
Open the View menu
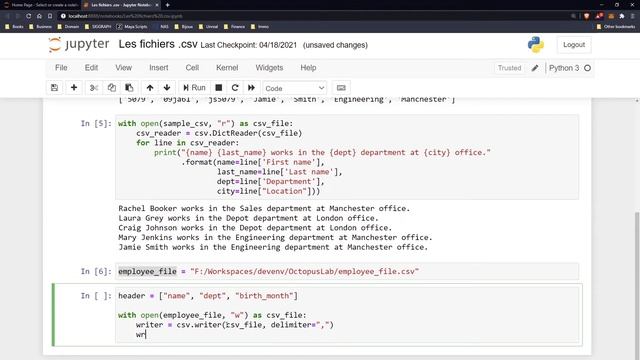pos(124,68)
